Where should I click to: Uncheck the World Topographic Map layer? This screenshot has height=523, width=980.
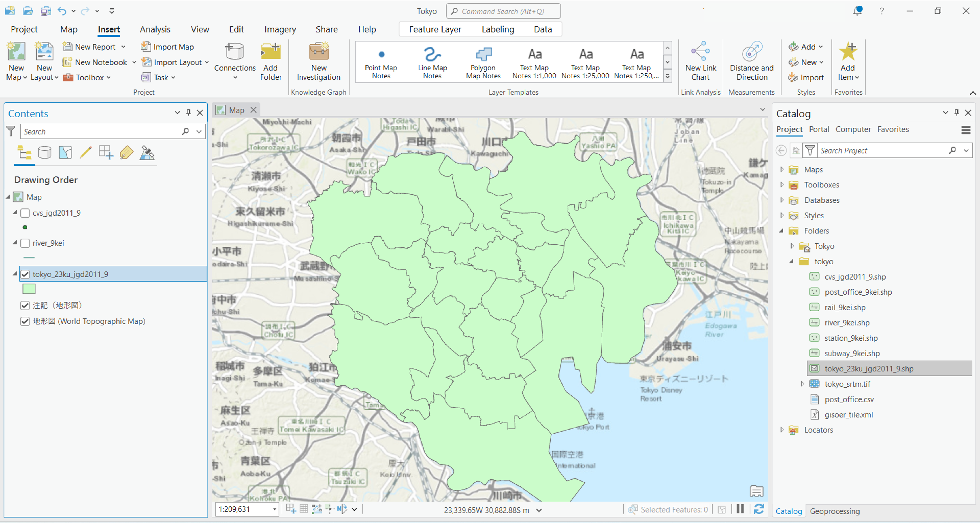[x=25, y=321]
